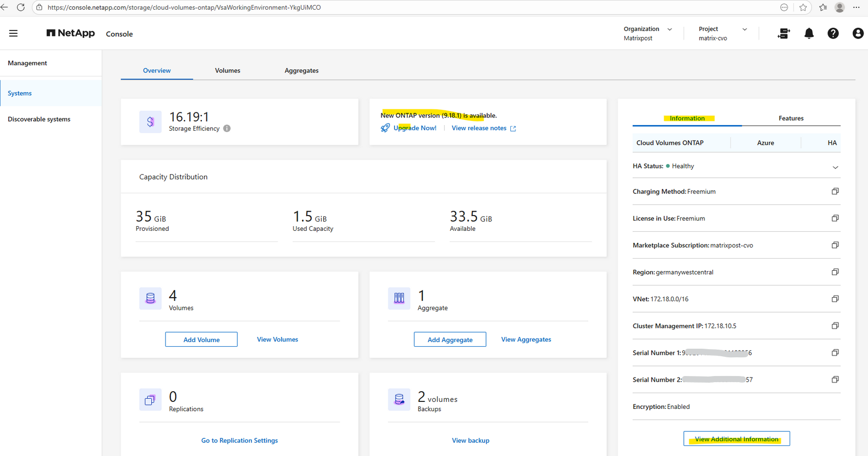Open the user account profile icon

[x=857, y=33]
